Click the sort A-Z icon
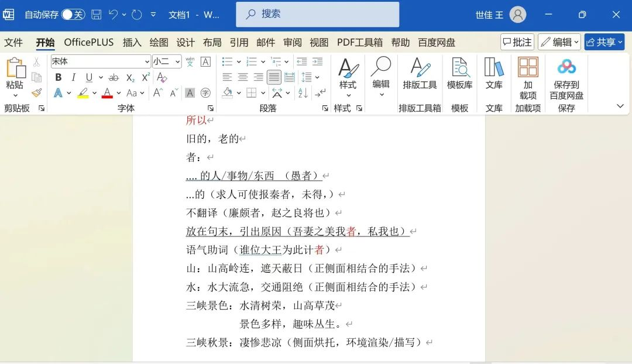The width and height of the screenshot is (632, 364). (x=303, y=93)
